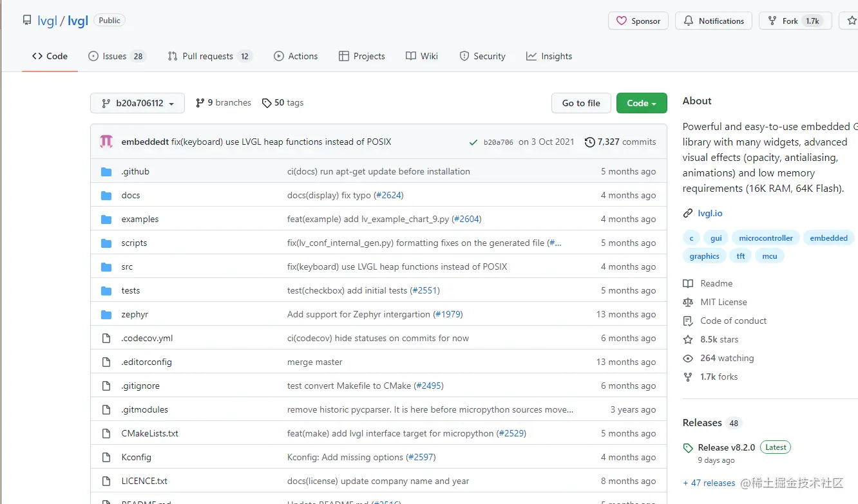Open the Releases section heading

(x=702, y=423)
